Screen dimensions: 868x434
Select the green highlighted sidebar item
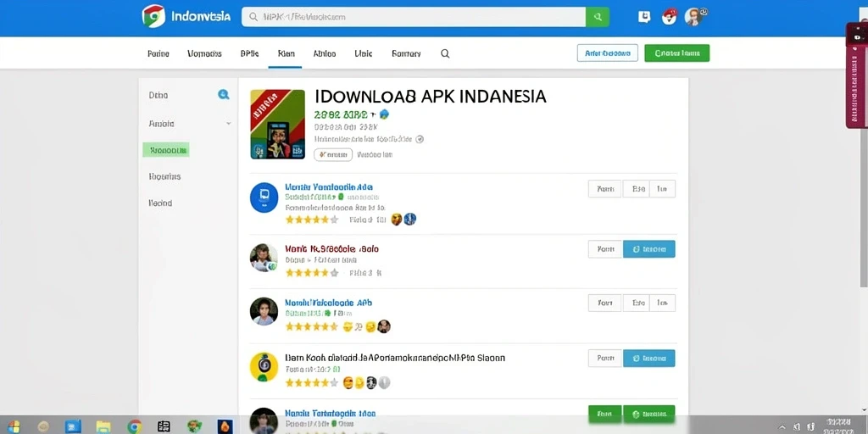(166, 149)
